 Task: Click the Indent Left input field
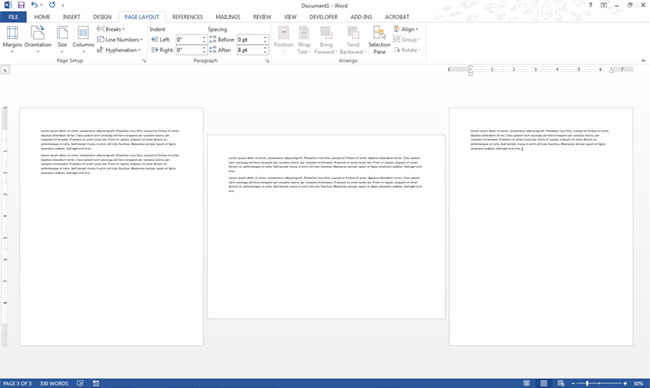(189, 39)
